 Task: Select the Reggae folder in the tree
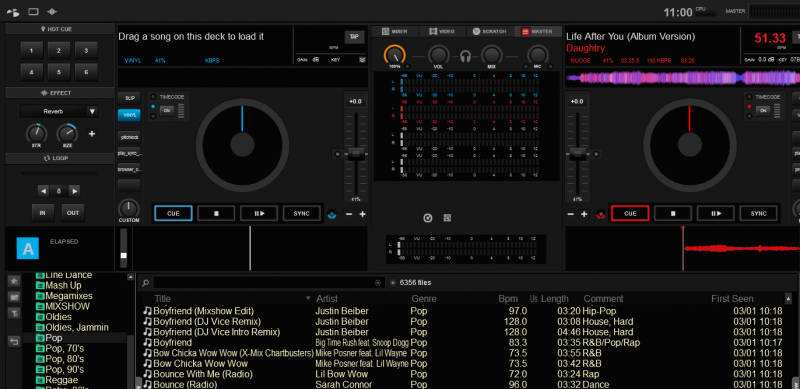click(62, 380)
